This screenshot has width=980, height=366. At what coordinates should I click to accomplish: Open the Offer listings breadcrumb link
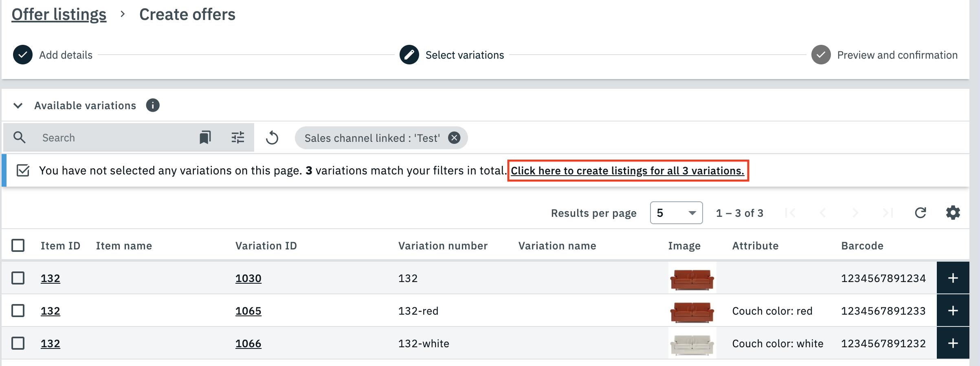pos(59,15)
